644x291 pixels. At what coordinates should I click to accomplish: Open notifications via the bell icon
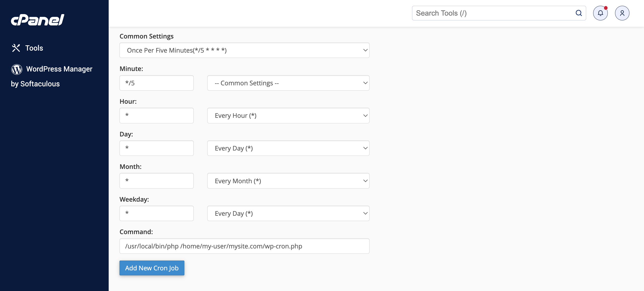600,13
